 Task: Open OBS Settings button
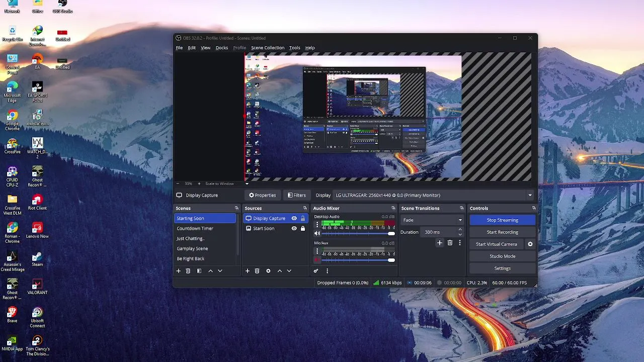click(502, 268)
